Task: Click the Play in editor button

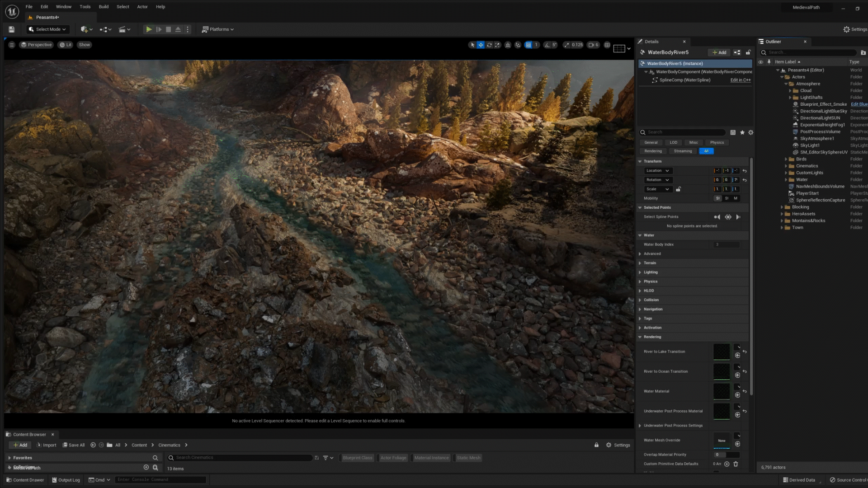Action: (148, 29)
